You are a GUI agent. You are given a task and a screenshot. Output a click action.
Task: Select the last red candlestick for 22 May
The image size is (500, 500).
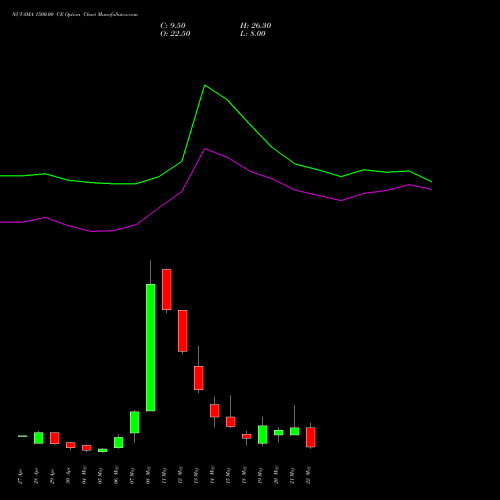pyautogui.click(x=311, y=437)
